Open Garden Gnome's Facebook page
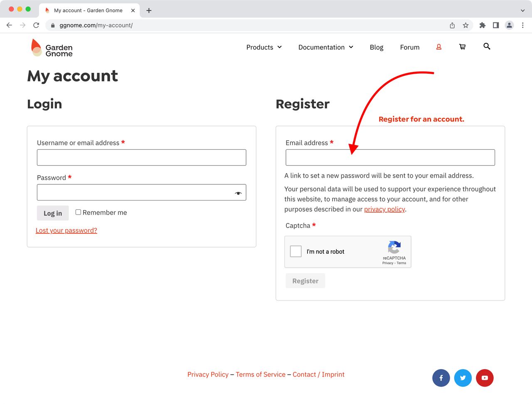Screen dimensions: 532x404 (441, 378)
